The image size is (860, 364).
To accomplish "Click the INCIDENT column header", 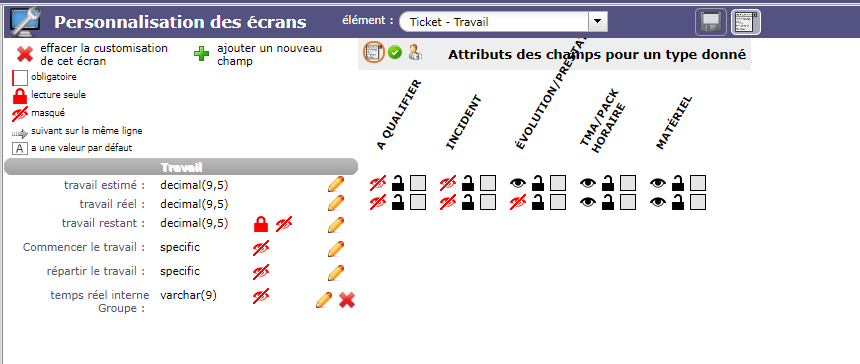I will pos(463,123).
